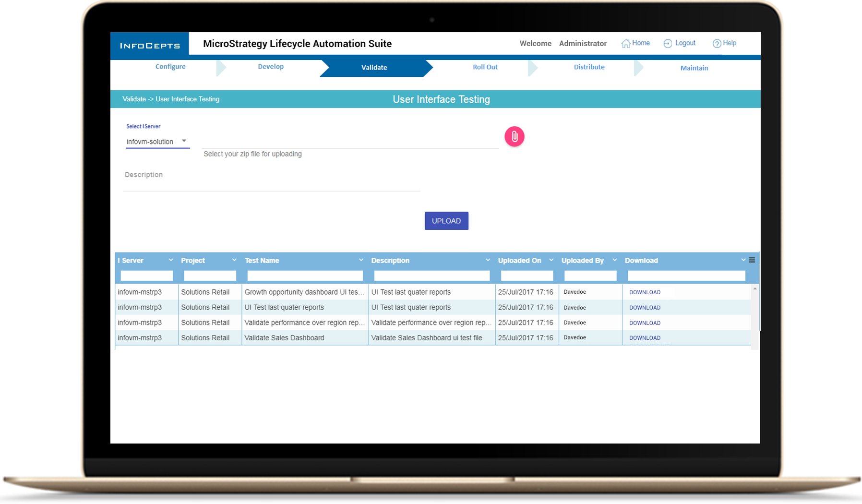The height and width of the screenshot is (504, 862).
Task: Click 25/Jul/2017 17:16 in the Validate Sales Dashboard row
Action: 526,338
